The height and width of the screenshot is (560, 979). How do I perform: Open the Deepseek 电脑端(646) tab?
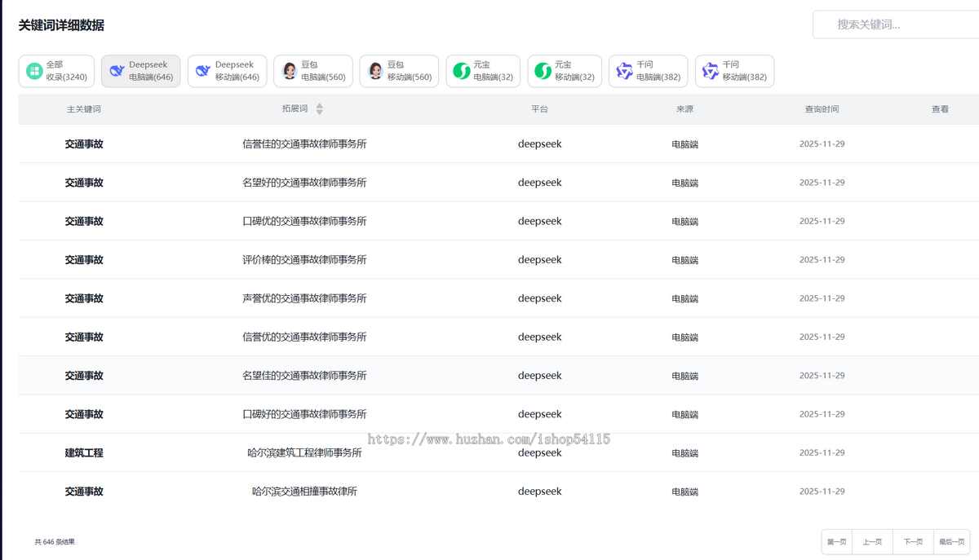(x=140, y=71)
